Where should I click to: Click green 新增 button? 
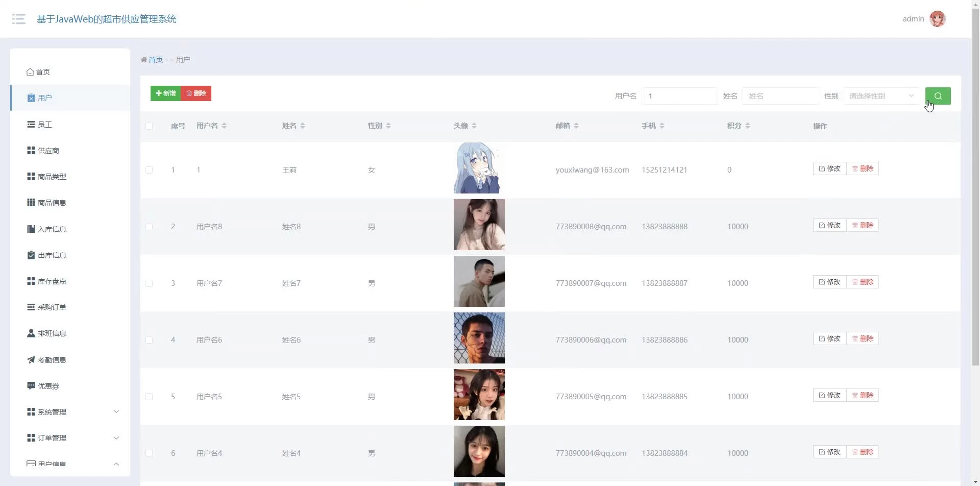point(166,93)
